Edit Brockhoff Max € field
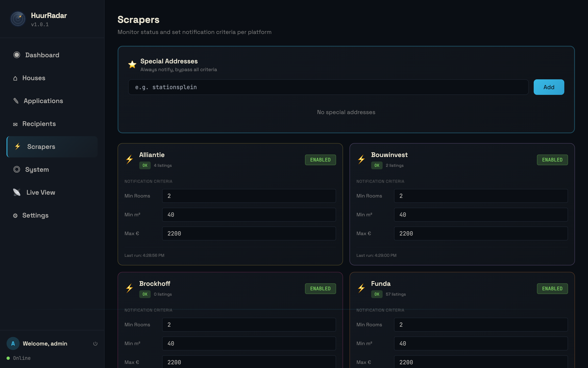Image resolution: width=588 pixels, height=368 pixels. click(x=249, y=362)
